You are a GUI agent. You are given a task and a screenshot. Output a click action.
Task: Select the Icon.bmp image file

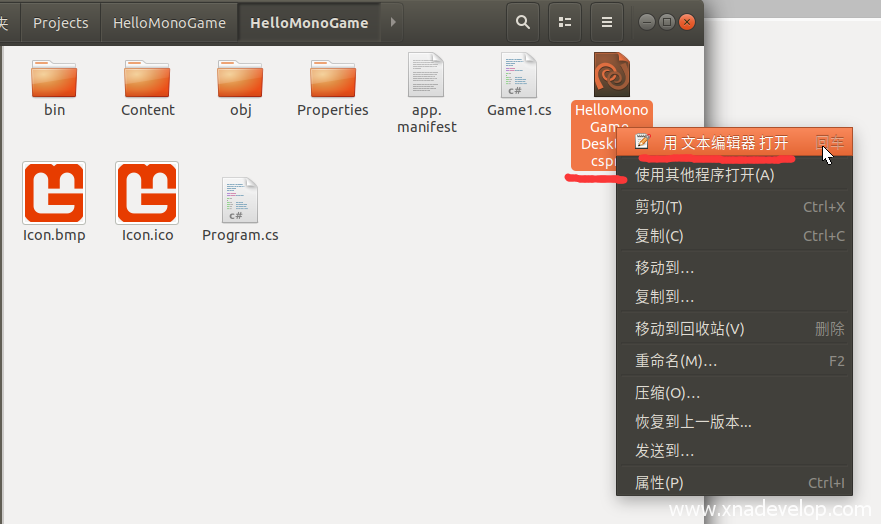click(x=54, y=193)
